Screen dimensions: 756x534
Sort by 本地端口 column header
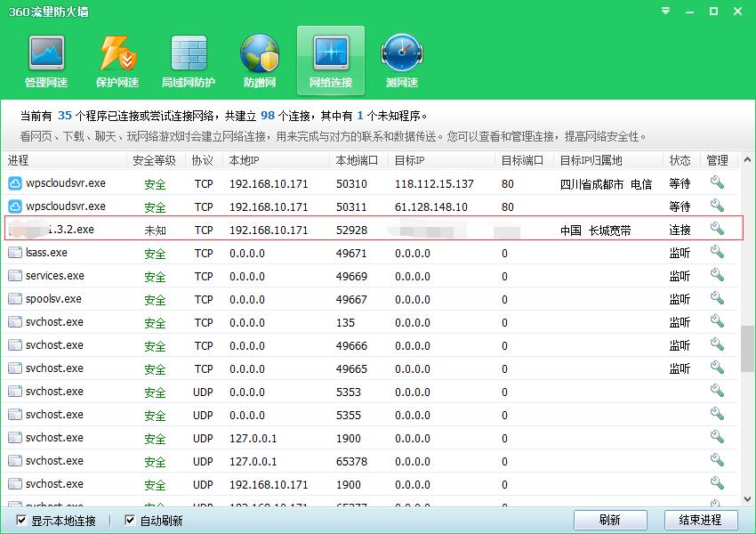358,160
